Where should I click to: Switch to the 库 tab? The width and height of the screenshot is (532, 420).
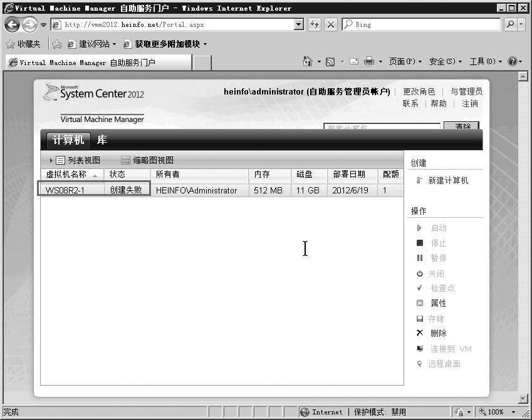pyautogui.click(x=102, y=140)
